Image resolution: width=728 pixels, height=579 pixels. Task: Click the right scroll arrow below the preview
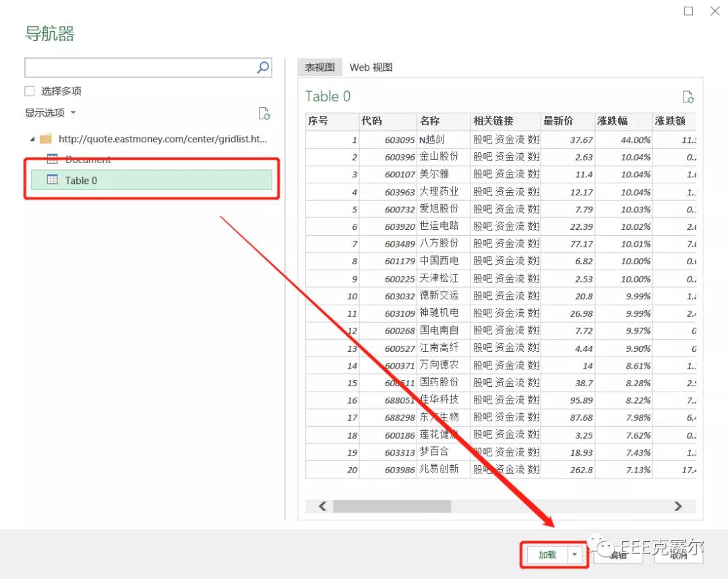(x=679, y=506)
